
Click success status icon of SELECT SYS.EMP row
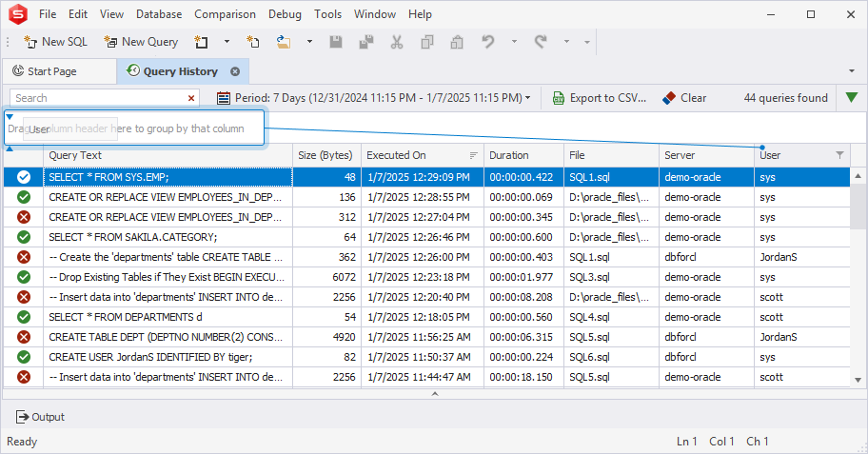(x=23, y=177)
